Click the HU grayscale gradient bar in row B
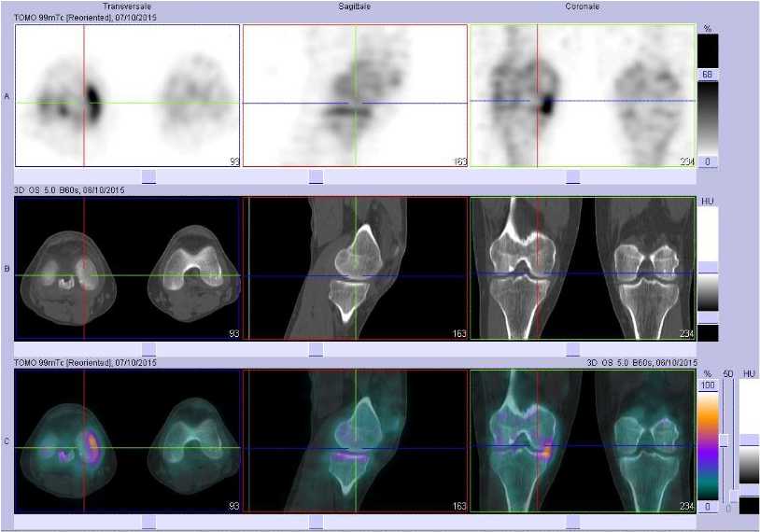The width and height of the screenshot is (760, 532). (x=708, y=293)
